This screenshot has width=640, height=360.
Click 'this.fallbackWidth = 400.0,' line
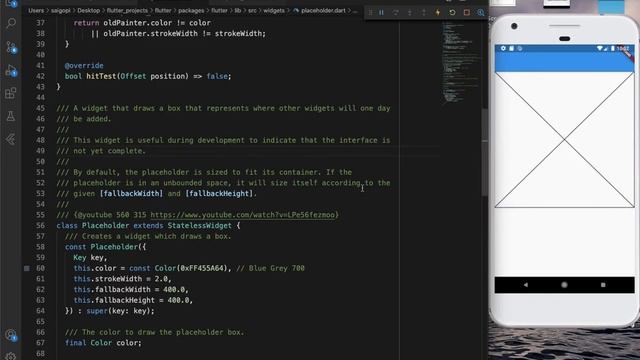(x=131, y=289)
